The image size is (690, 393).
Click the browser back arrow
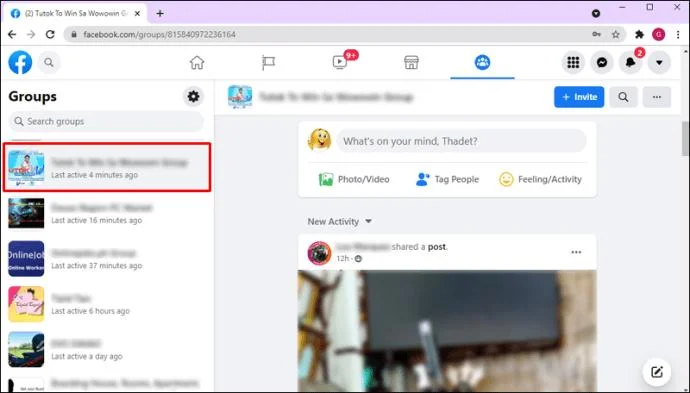[12, 34]
